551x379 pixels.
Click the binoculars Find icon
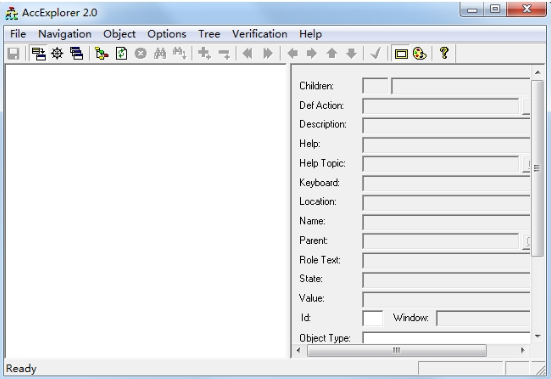pyautogui.click(x=160, y=54)
